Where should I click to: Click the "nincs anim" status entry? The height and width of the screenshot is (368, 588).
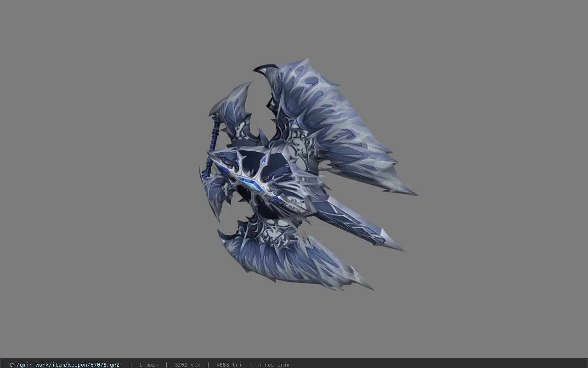click(274, 365)
